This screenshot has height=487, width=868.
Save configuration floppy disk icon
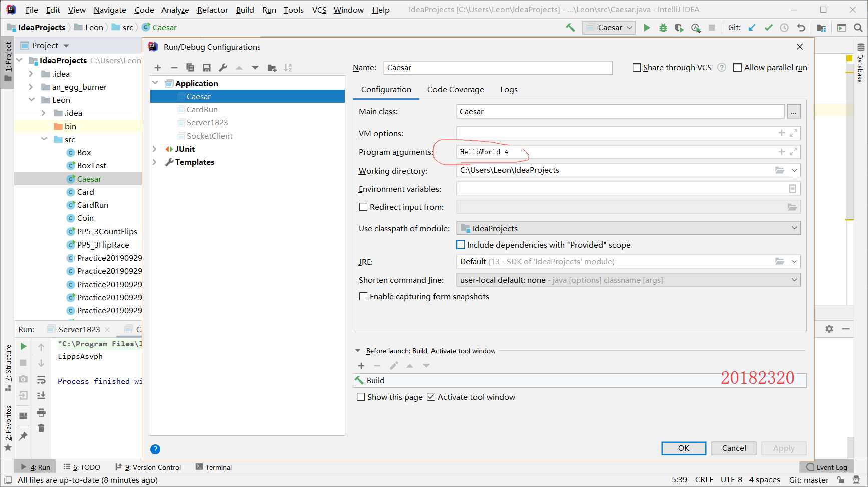coord(206,68)
